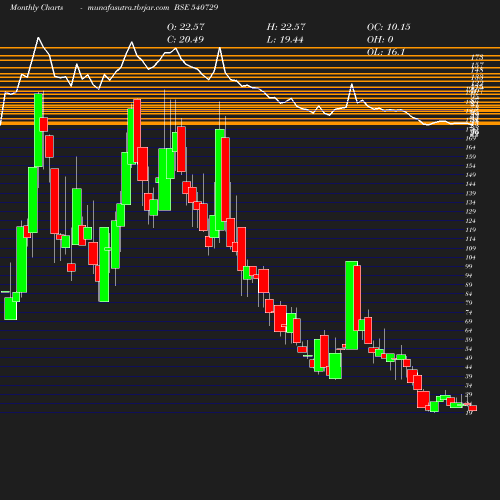Image resolution: width=500 pixels, height=500 pixels.
Task: Select the open value "O: 22.57"
Action: click(x=186, y=27)
